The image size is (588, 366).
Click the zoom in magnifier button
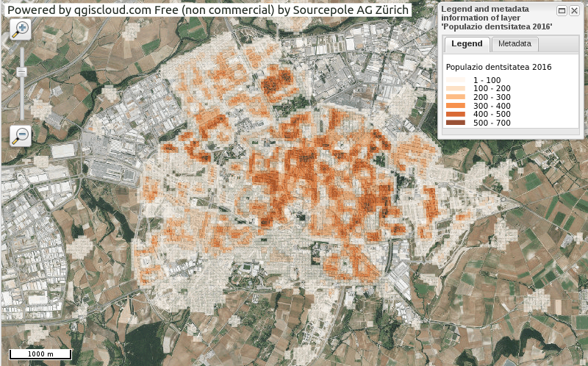(21, 29)
